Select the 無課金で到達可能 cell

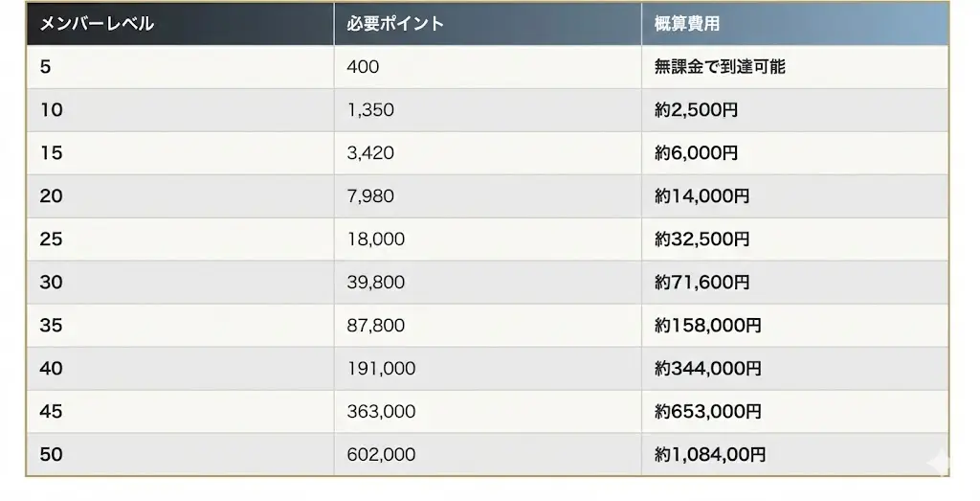point(720,67)
